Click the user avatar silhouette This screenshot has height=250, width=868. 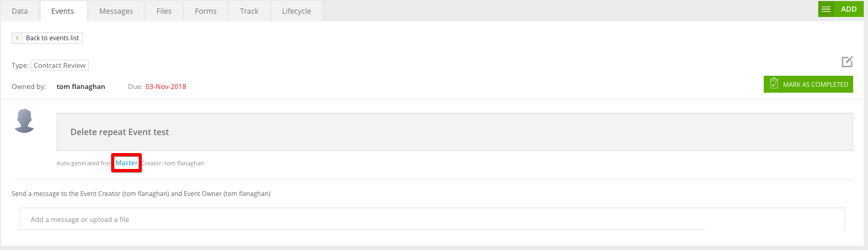coord(24,121)
